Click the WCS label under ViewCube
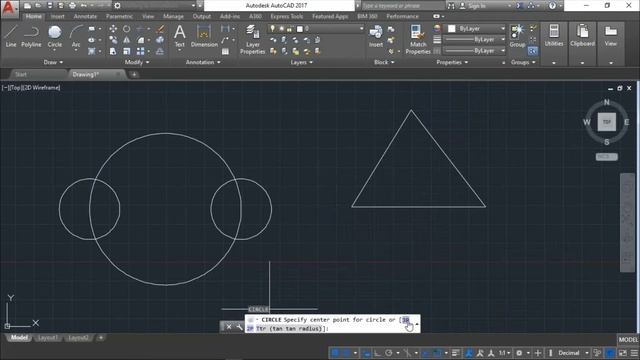 pos(607,157)
